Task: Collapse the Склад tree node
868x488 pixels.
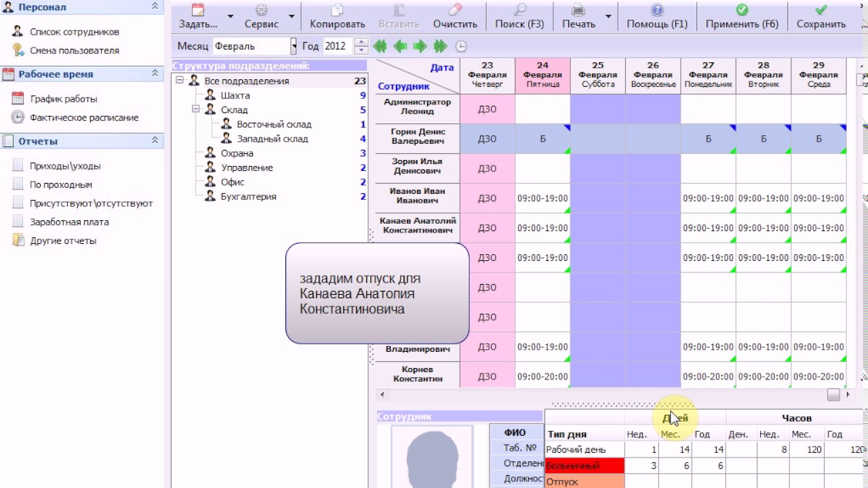Action: pyautogui.click(x=195, y=109)
